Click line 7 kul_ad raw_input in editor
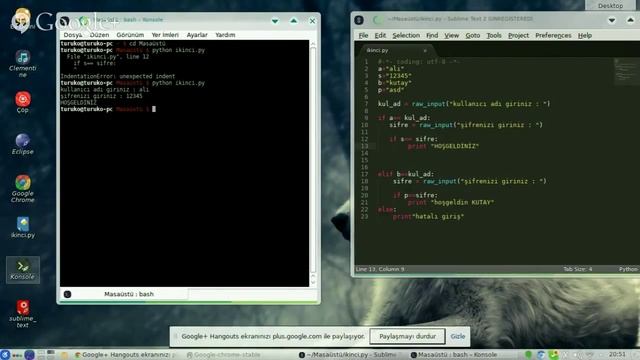 (x=464, y=104)
